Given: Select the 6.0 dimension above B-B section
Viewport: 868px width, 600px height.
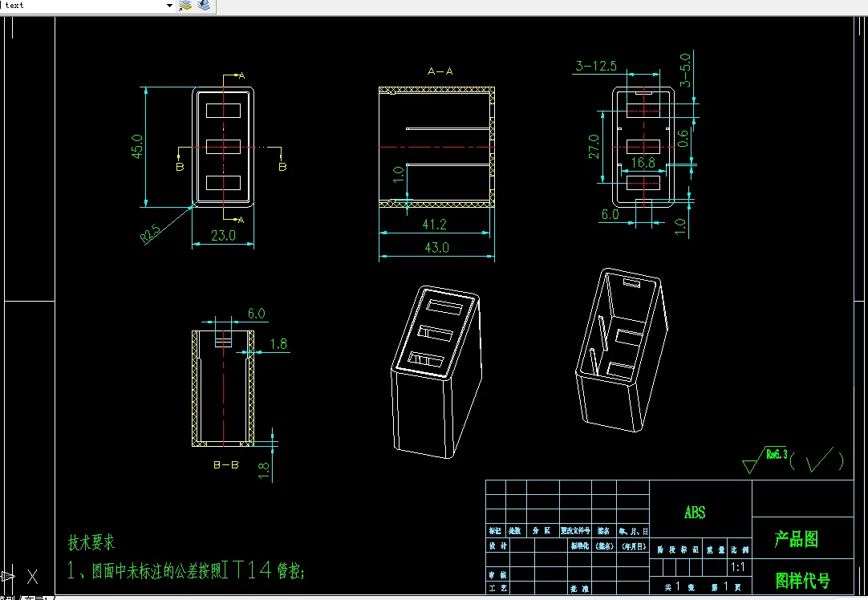Looking at the screenshot, I should 256,314.
